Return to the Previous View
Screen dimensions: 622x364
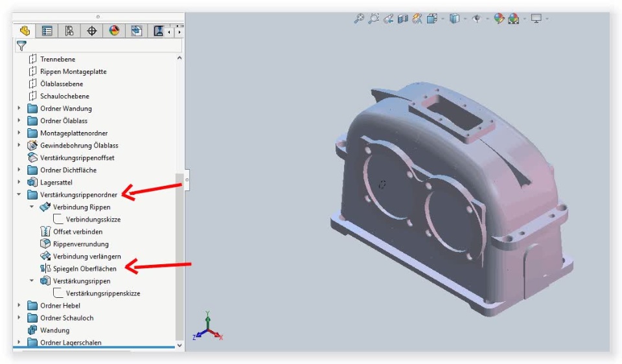388,18
